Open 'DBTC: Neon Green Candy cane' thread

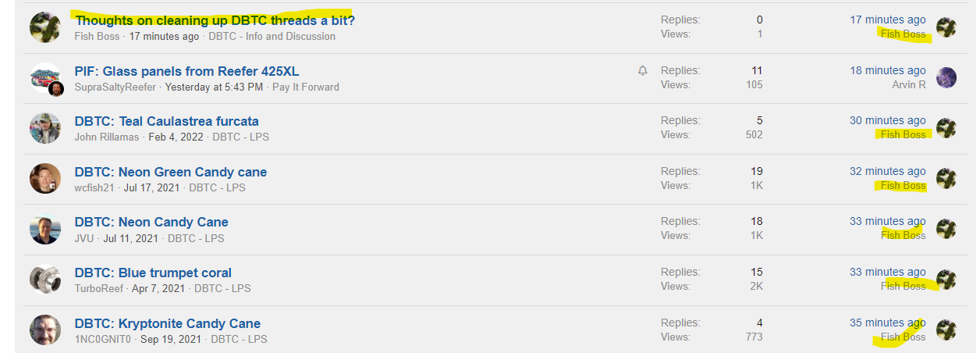click(x=170, y=172)
